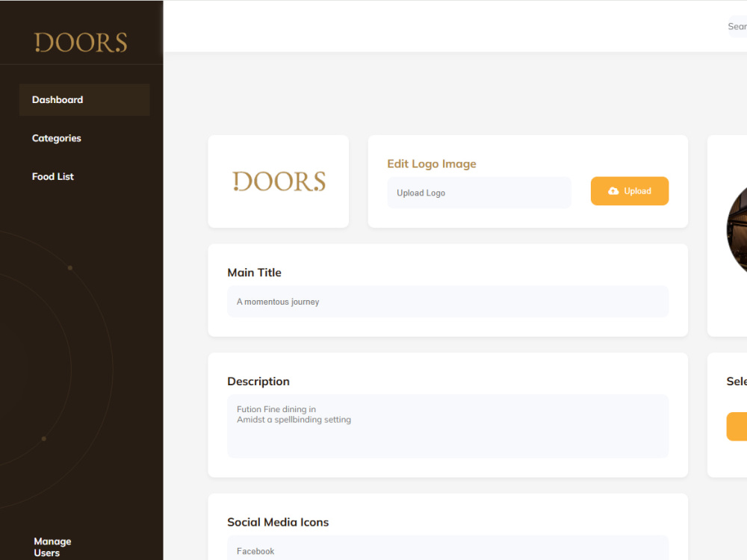Click the cloud upload icon
747x560 pixels.
[613, 191]
